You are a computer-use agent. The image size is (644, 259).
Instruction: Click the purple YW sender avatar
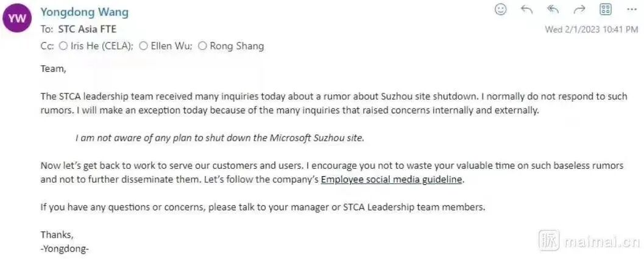[x=18, y=18]
